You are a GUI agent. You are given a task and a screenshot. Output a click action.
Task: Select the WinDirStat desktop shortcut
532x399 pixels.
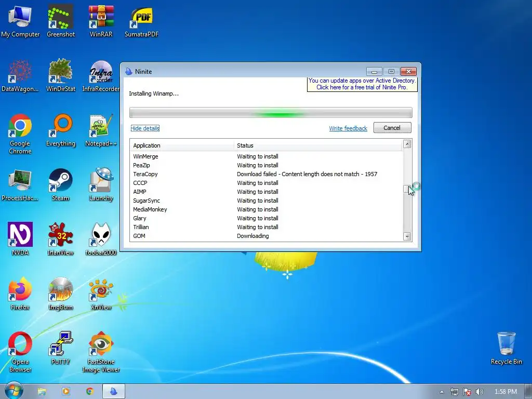(x=61, y=76)
